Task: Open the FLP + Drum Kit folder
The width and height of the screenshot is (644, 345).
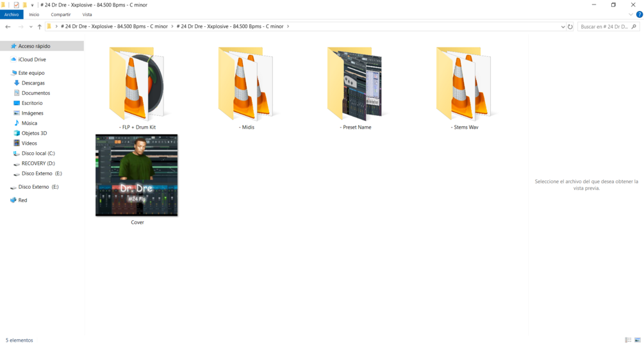Action: click(x=136, y=84)
